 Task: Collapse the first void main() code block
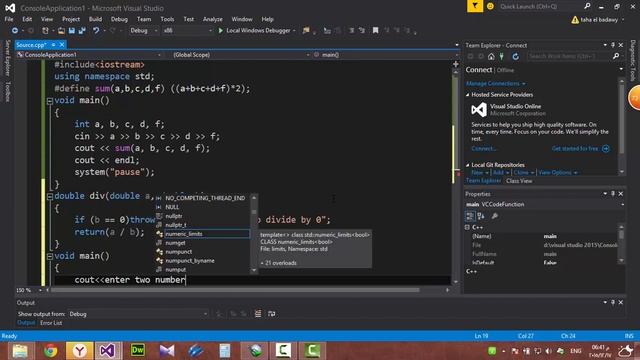click(x=49, y=101)
